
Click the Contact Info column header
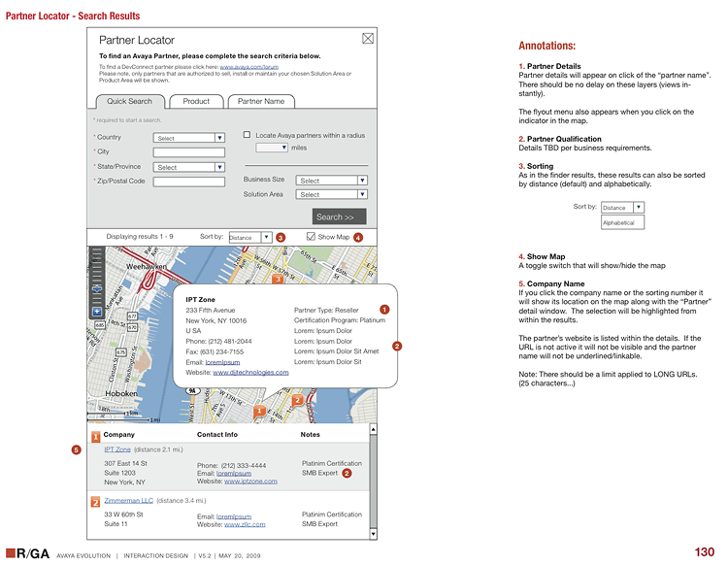coord(217,435)
